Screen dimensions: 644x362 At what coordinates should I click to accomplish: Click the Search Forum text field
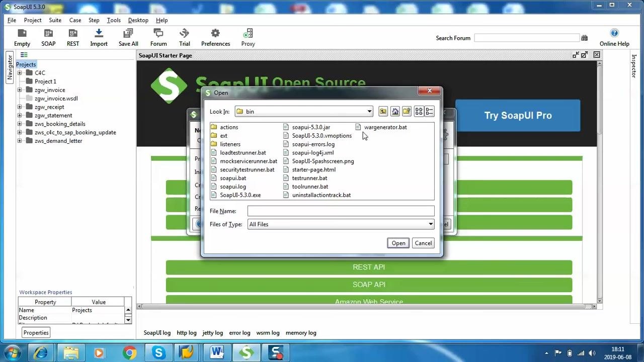[527, 38]
